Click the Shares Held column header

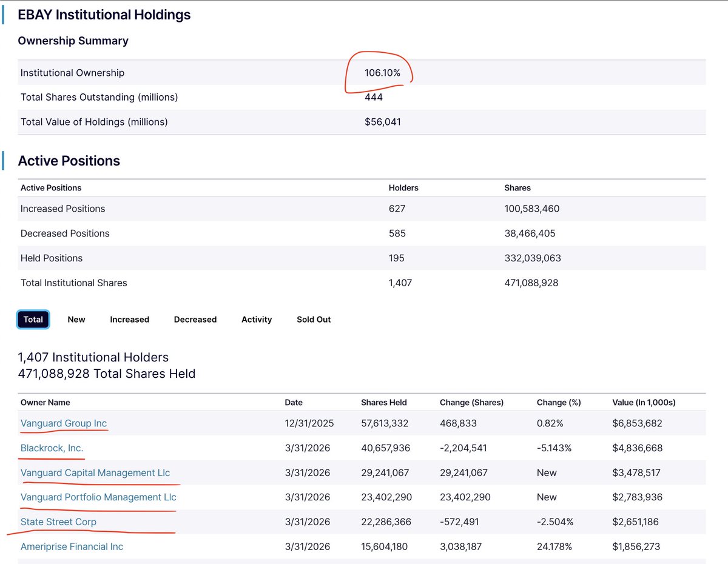tap(384, 403)
